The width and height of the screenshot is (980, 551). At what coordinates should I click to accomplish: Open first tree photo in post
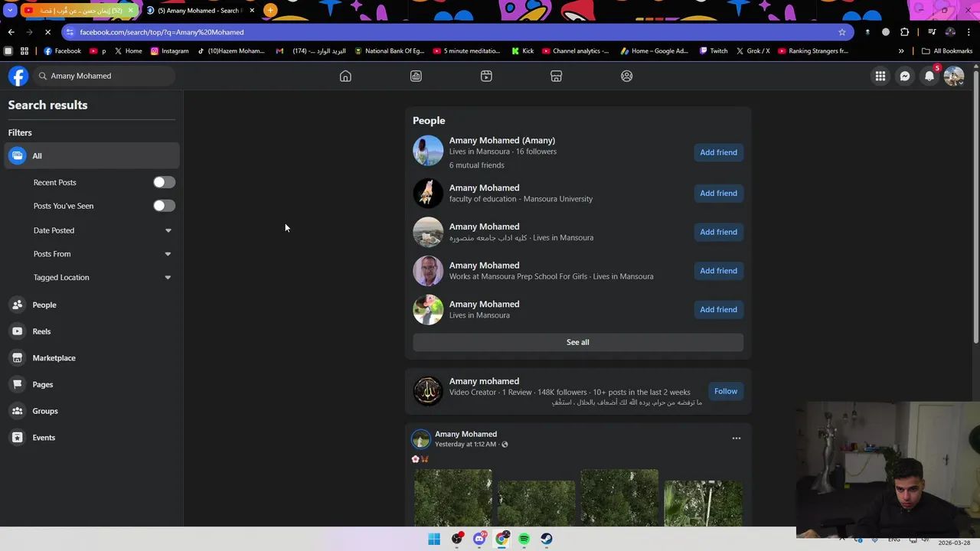pyautogui.click(x=453, y=498)
